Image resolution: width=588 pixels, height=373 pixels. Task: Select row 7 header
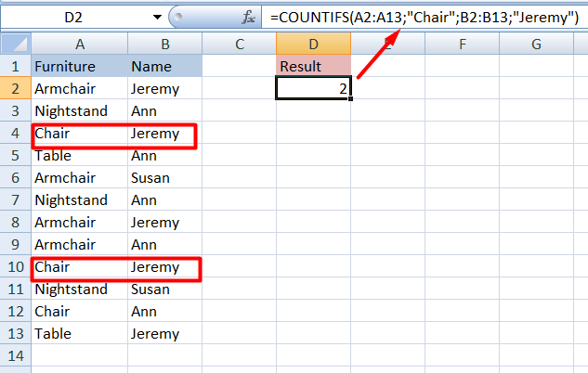(x=16, y=200)
